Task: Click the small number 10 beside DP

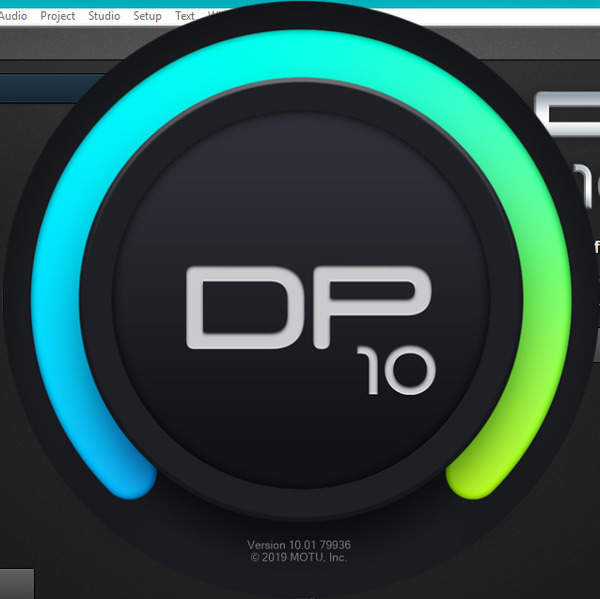Action: (x=399, y=371)
